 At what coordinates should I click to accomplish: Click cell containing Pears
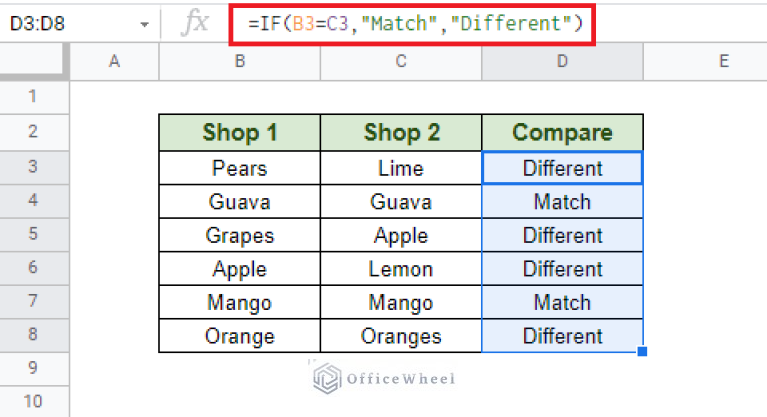pyautogui.click(x=240, y=168)
